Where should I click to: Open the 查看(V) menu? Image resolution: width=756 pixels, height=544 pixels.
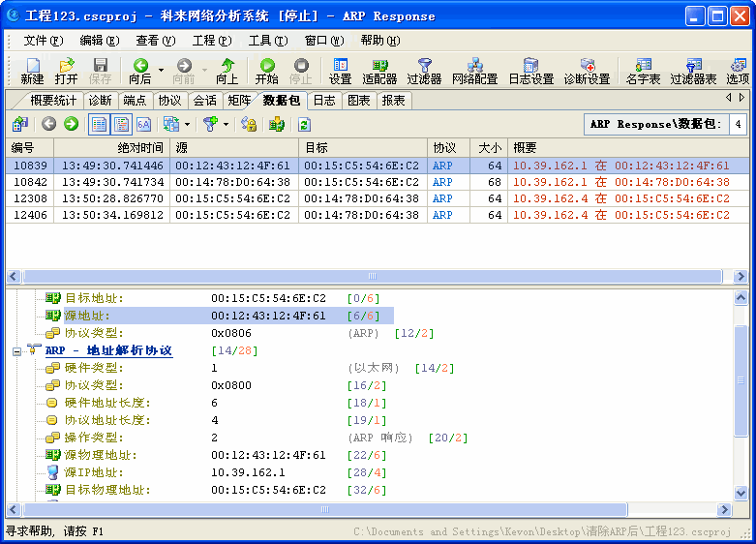coord(156,41)
